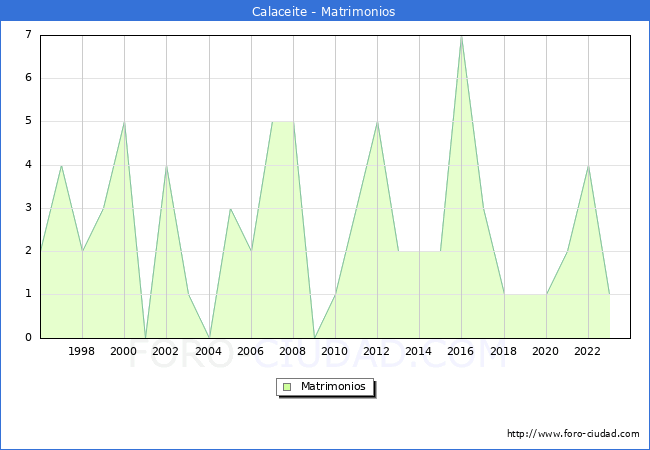This screenshot has height=450, width=650.
Task: Click y-axis value label 7
Action: coord(28,34)
